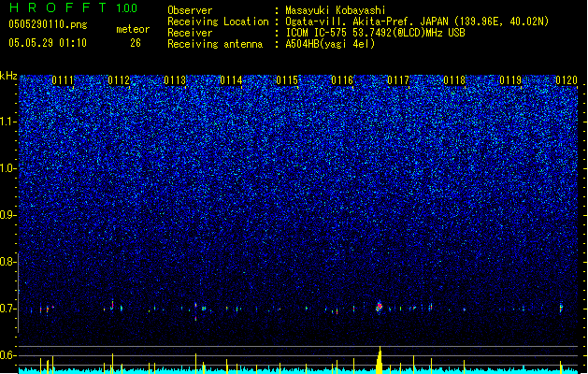The width and height of the screenshot is (588, 374).
Task: Click the 1.1 frequency axis label
Action: tap(8, 122)
